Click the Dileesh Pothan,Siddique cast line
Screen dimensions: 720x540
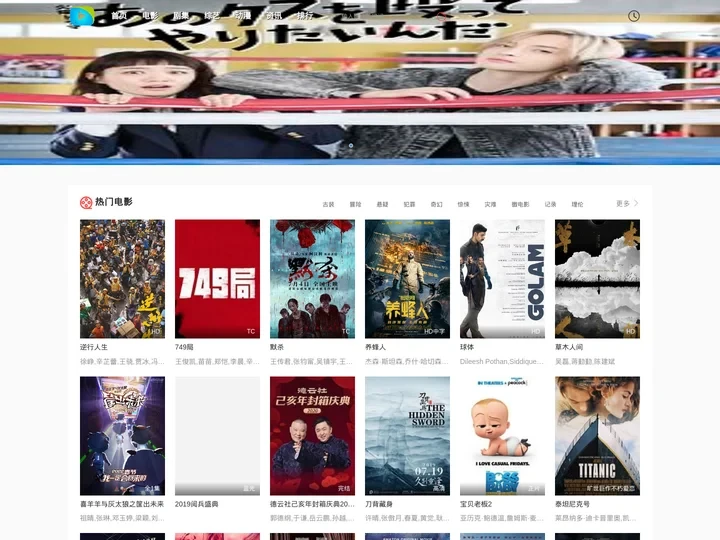pos(502,361)
